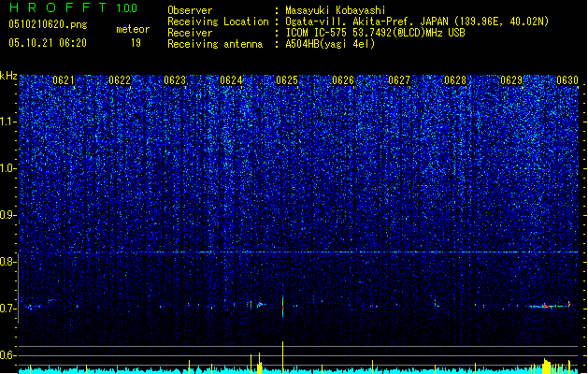This screenshot has height=374, width=588.
Task: Click the 1.1 kHz frequency axis label
Action: [x=7, y=122]
